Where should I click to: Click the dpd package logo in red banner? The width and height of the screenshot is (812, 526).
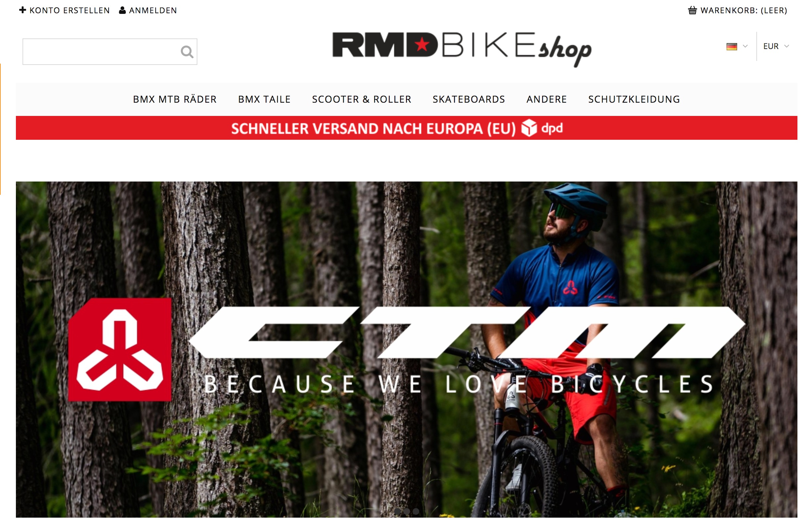(x=542, y=128)
